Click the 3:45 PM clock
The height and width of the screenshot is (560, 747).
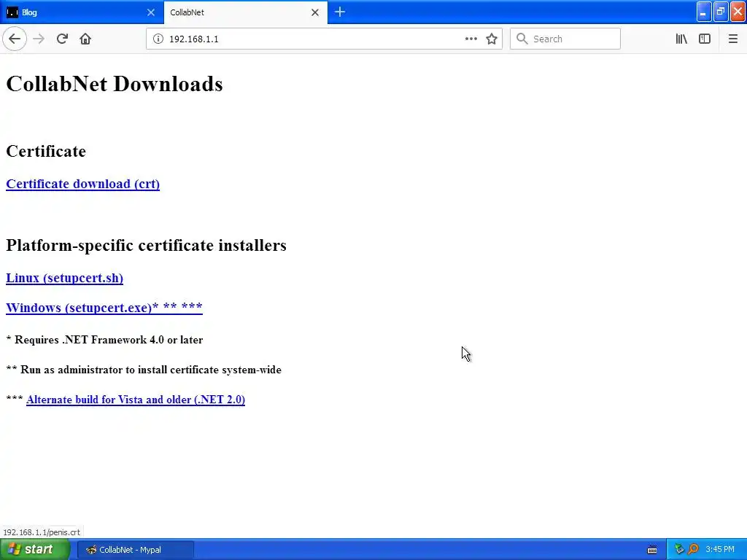720,550
